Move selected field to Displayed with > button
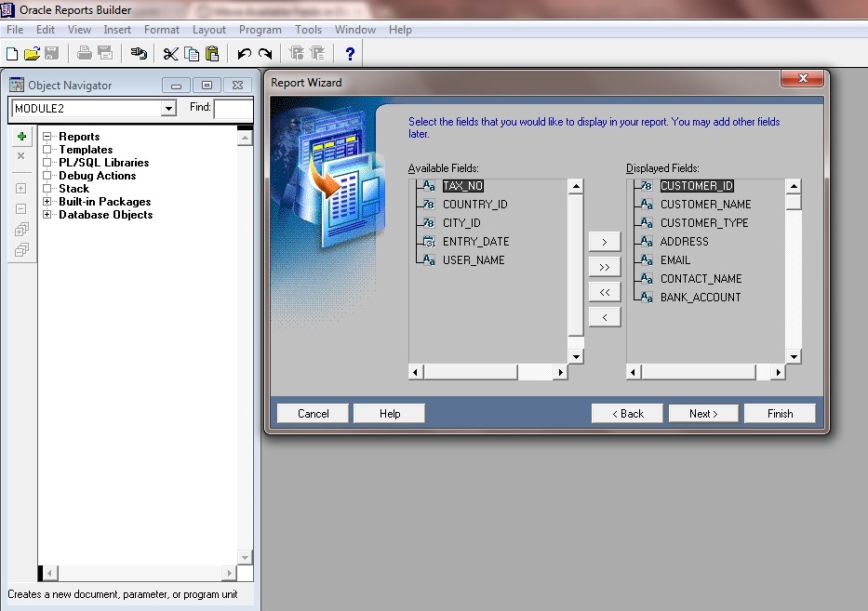Screen dimensions: 868x611 pos(605,242)
